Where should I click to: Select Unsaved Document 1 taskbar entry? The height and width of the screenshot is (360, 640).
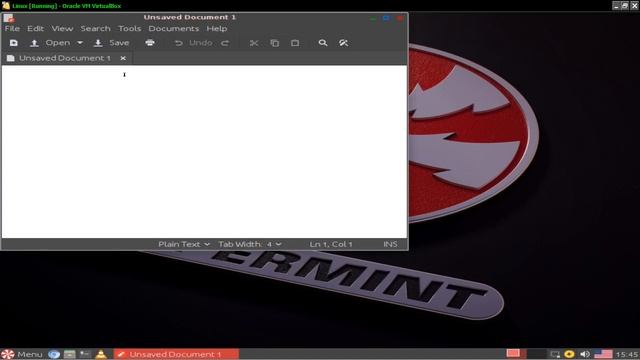point(176,354)
